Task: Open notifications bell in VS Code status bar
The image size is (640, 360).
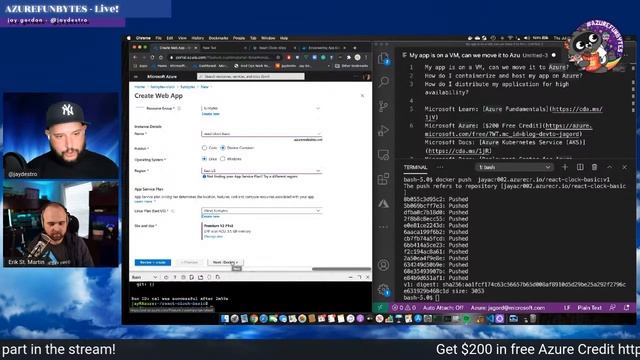Action: pos(627,308)
